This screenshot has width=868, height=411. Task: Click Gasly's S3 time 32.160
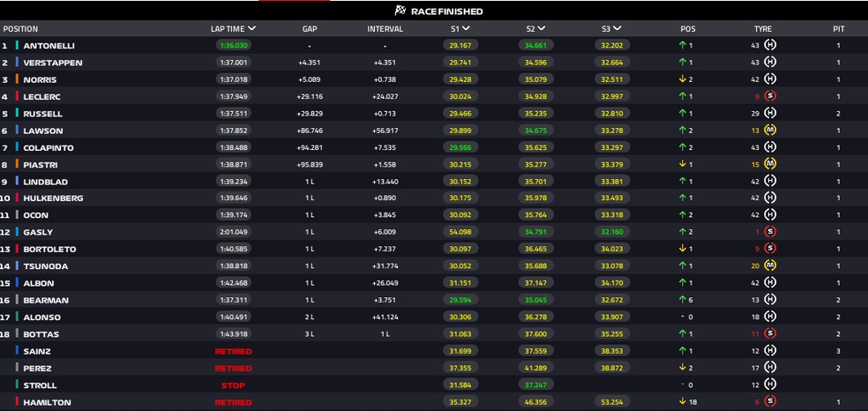(611, 232)
